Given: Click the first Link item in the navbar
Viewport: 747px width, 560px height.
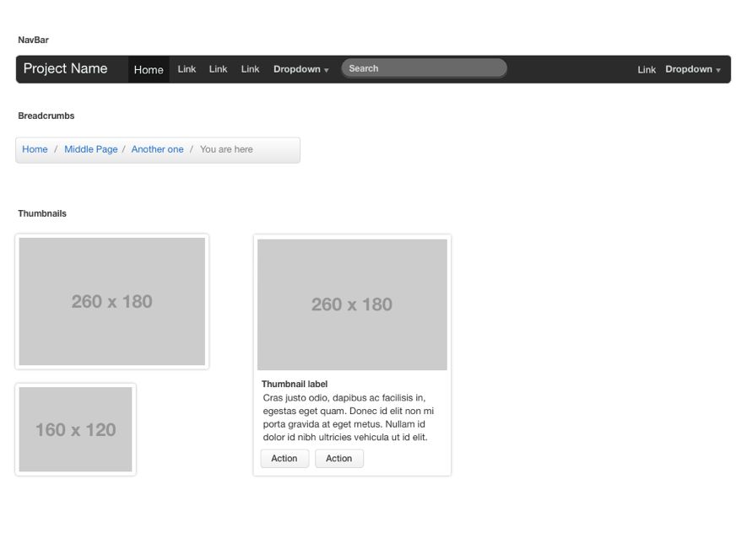Looking at the screenshot, I should (186, 69).
